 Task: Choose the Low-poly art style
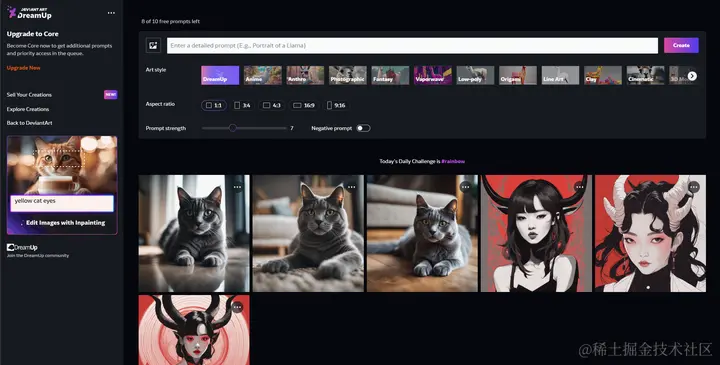[x=475, y=75]
